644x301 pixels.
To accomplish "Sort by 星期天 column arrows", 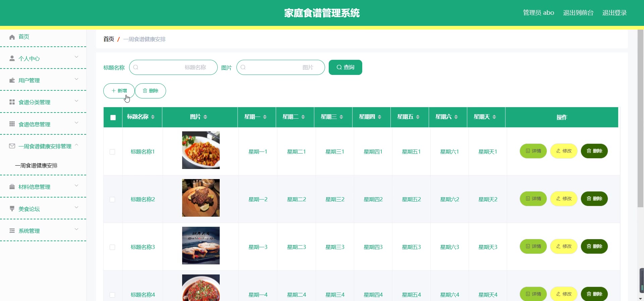I will pos(494,117).
